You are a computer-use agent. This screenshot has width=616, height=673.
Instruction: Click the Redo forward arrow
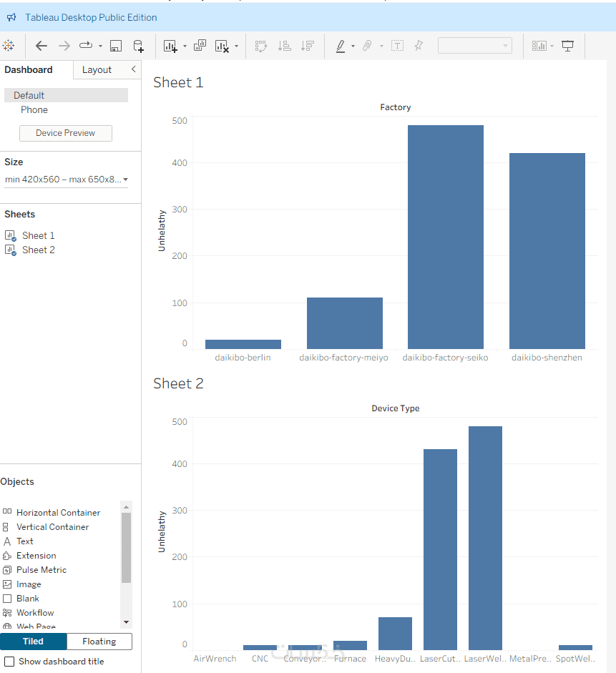click(x=64, y=46)
